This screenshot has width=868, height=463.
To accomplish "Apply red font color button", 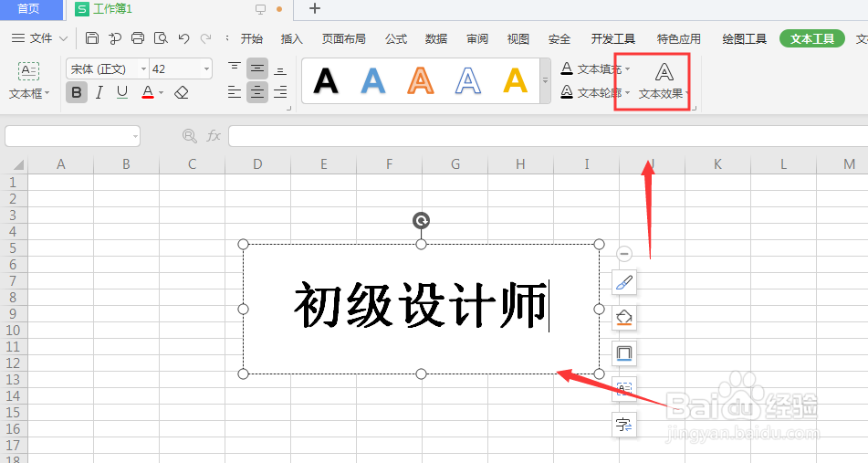I will click(x=147, y=92).
